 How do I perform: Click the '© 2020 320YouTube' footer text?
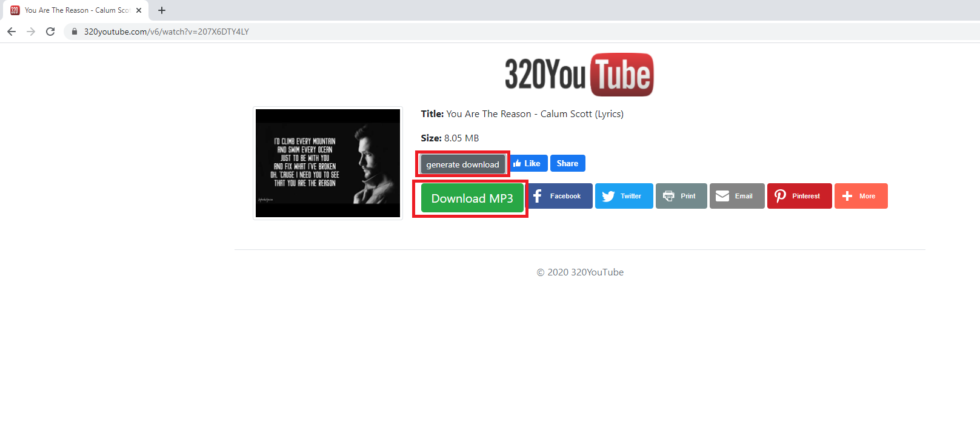click(x=580, y=272)
